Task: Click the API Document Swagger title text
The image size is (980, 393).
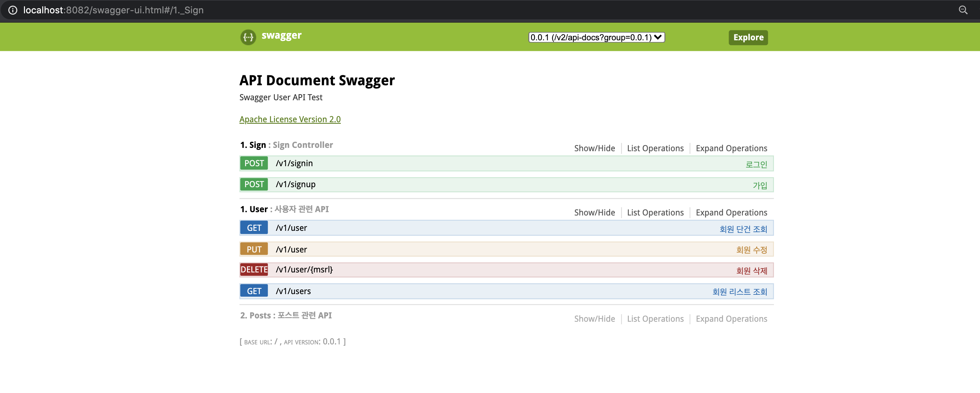Action: pyautogui.click(x=317, y=80)
